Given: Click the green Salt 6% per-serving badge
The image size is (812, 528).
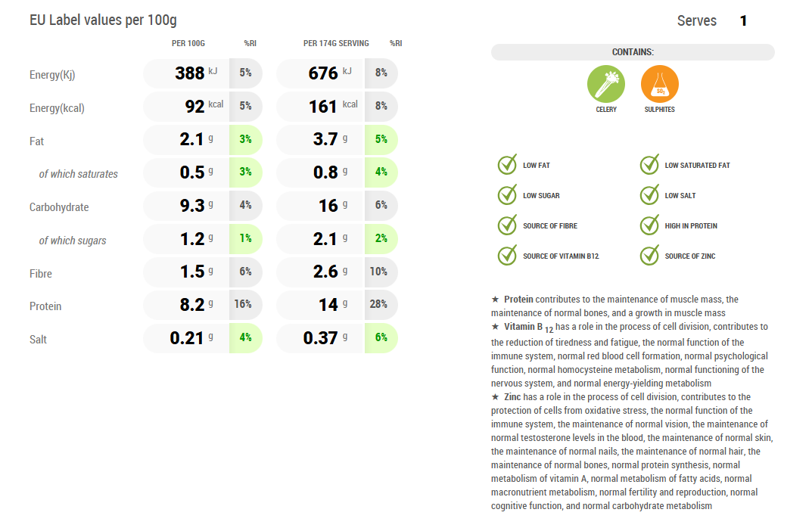Looking at the screenshot, I should coord(381,338).
